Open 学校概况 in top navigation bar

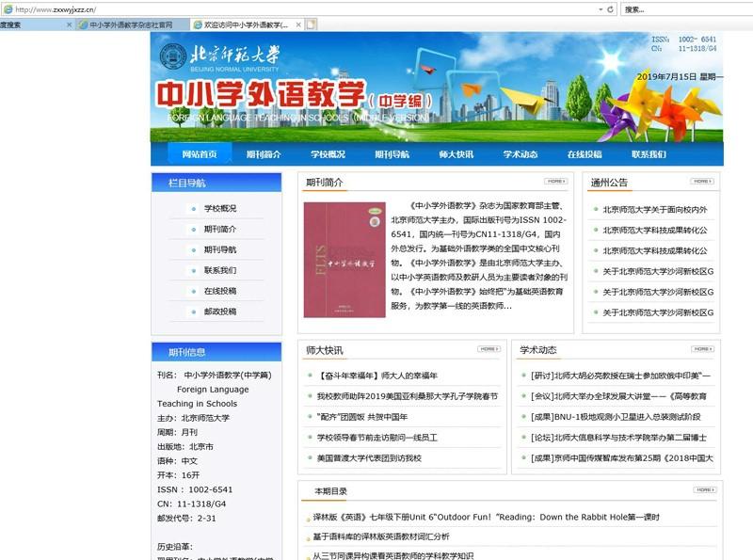point(328,154)
